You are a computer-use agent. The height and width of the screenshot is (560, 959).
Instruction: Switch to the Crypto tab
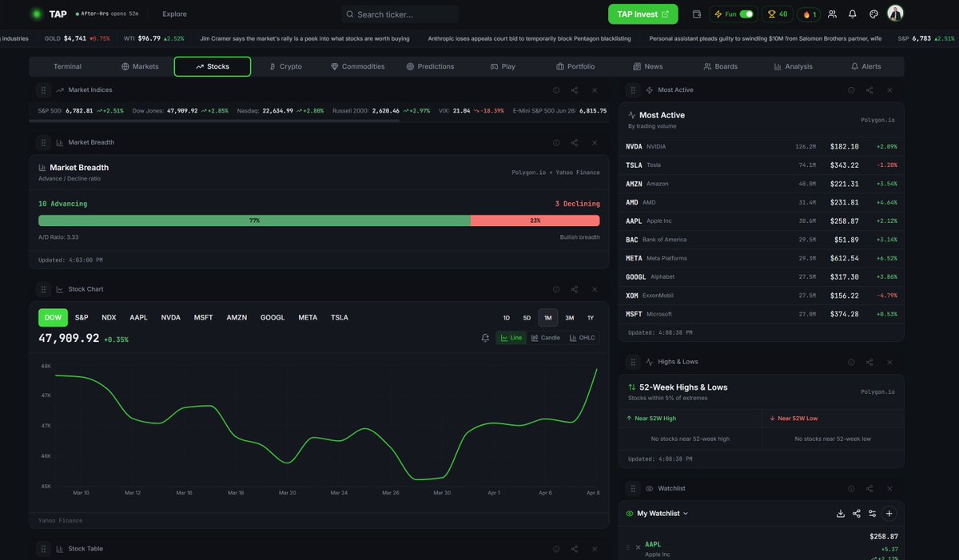285,66
